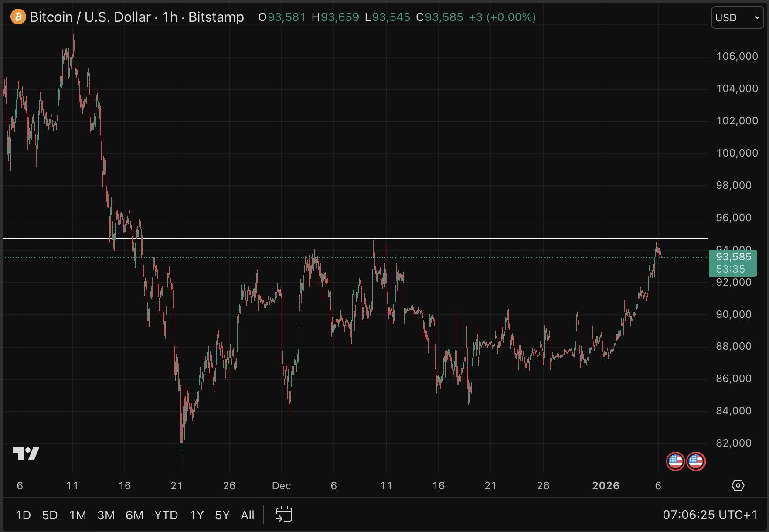Click the right US economic event flag

(x=696, y=461)
